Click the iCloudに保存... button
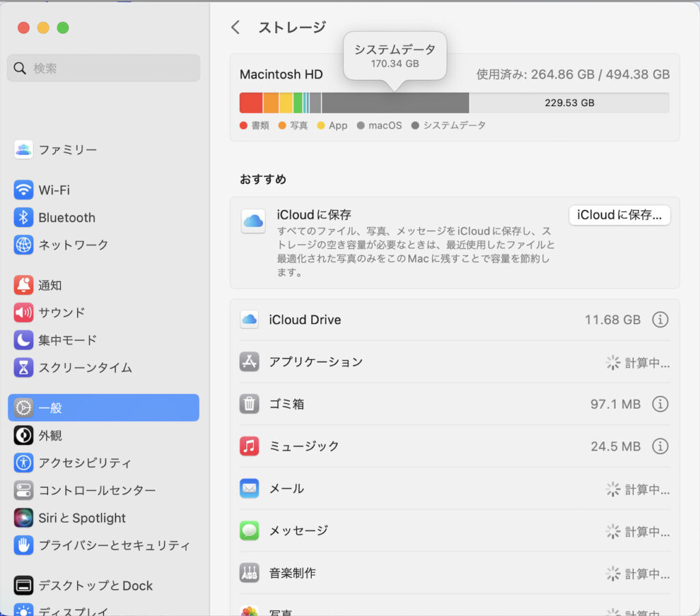Screen dimensions: 700x616 pyautogui.click(x=619, y=215)
